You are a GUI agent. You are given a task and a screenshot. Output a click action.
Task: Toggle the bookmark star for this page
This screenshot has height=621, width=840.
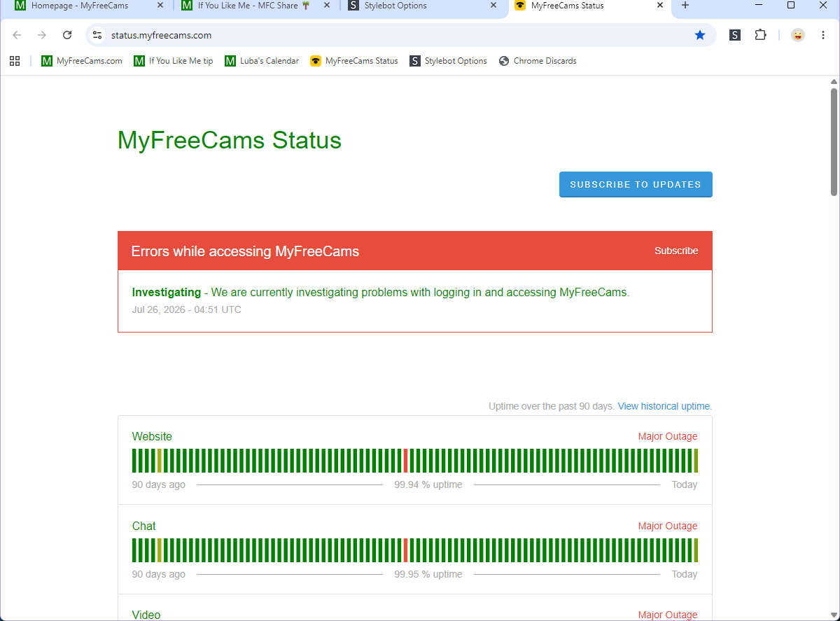(x=700, y=35)
